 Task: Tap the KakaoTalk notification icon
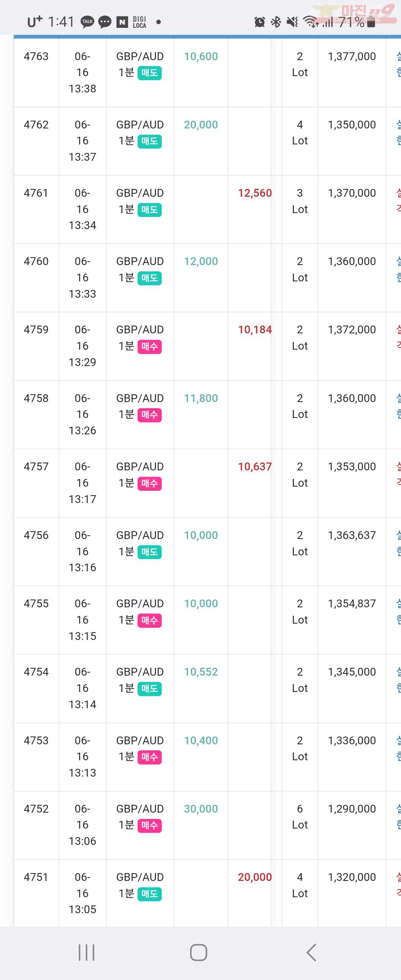tap(88, 22)
